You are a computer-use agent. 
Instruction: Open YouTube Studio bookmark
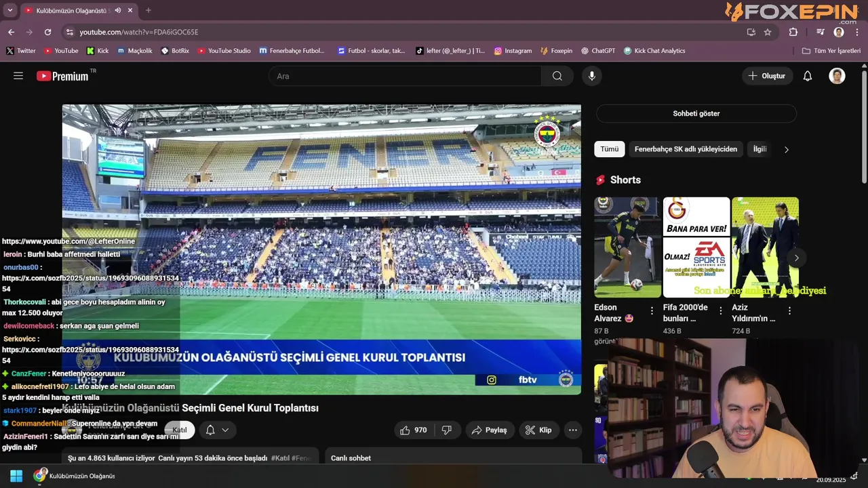point(224,51)
